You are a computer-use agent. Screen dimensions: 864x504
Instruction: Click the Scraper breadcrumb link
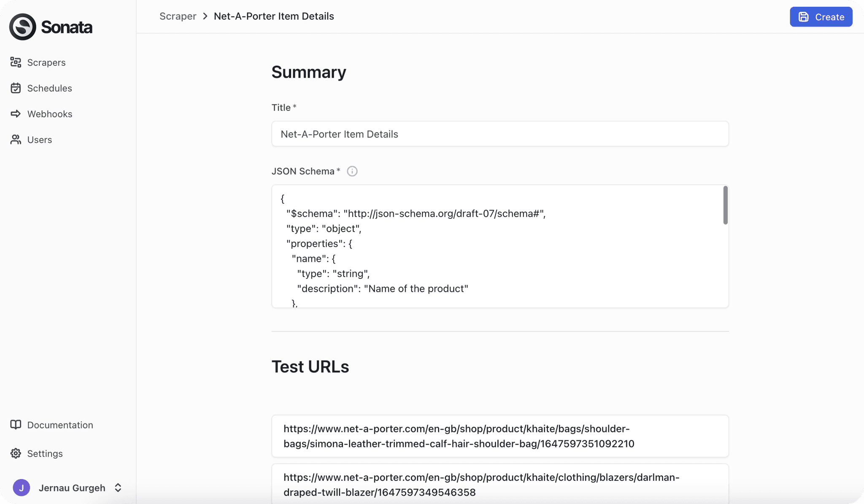[x=178, y=16]
